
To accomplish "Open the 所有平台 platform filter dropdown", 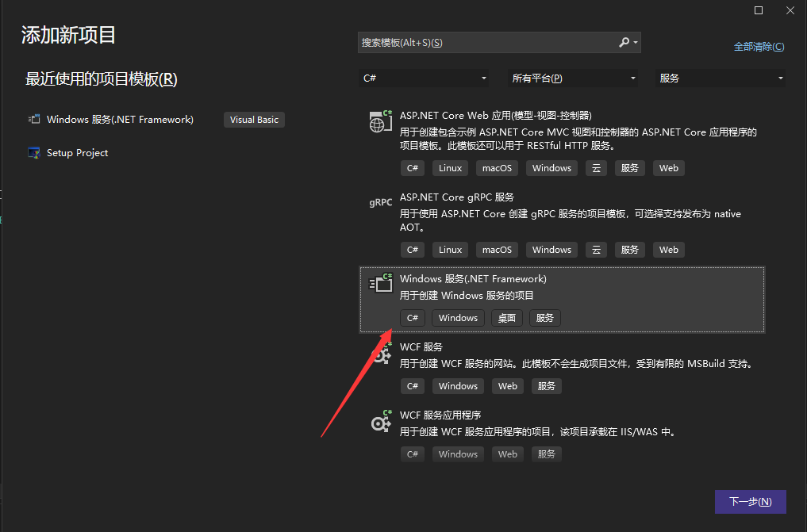I will click(x=573, y=78).
